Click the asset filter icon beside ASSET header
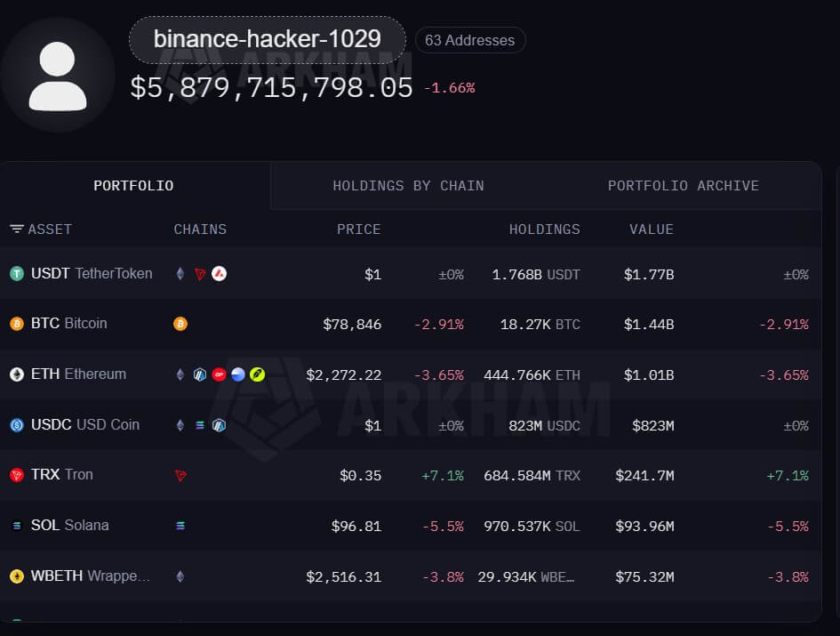840x636 pixels. [x=17, y=229]
